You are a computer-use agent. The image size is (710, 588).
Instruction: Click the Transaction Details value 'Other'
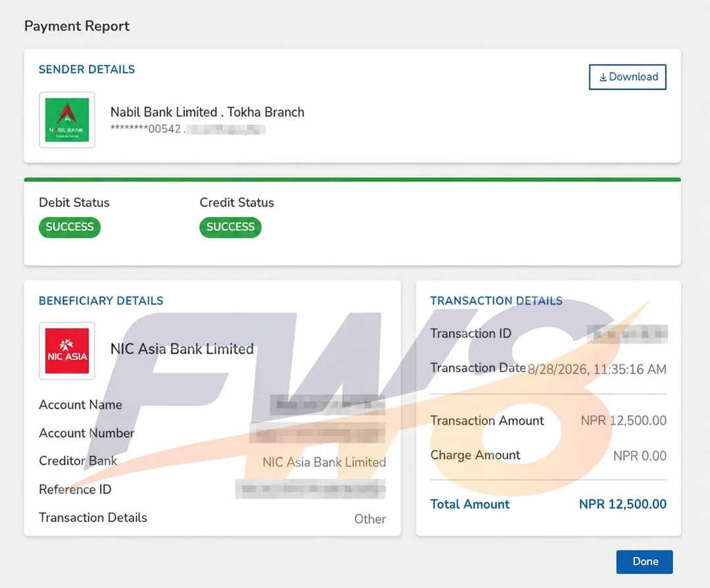pyautogui.click(x=370, y=519)
